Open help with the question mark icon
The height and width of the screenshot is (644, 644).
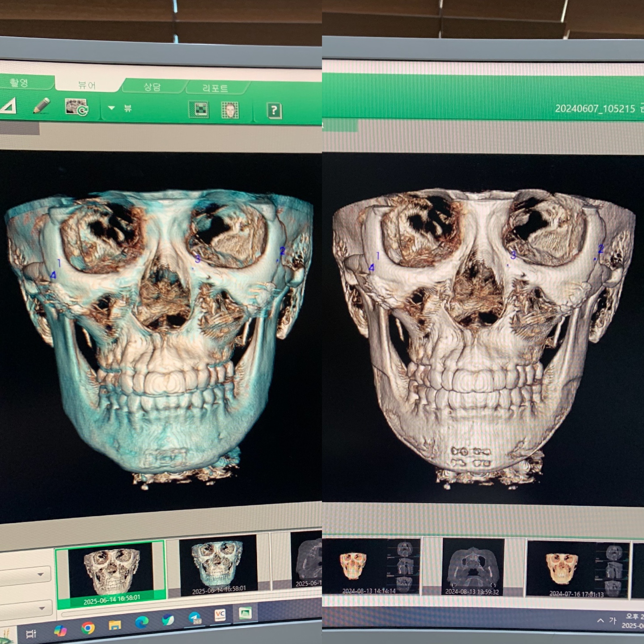(x=274, y=110)
